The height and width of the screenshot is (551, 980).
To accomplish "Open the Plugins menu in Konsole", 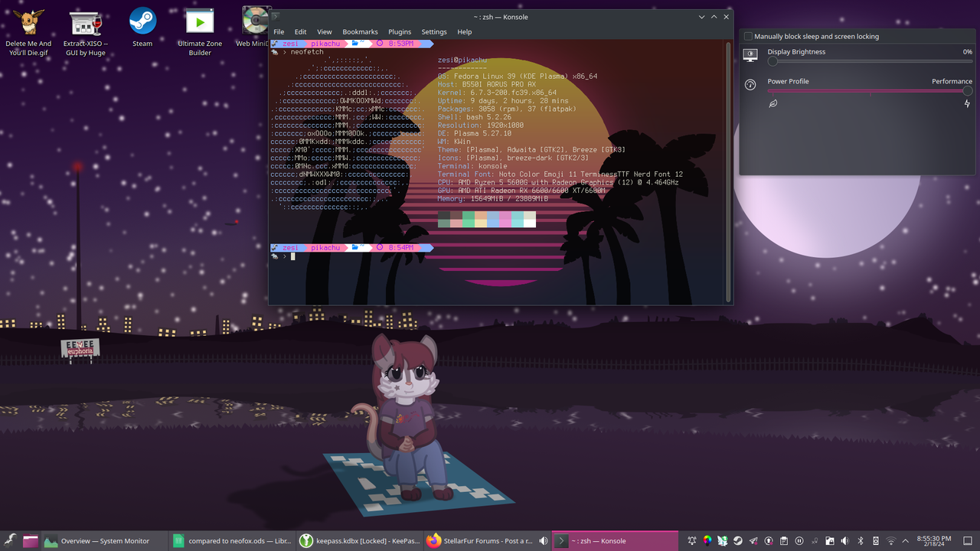I will 400,32.
